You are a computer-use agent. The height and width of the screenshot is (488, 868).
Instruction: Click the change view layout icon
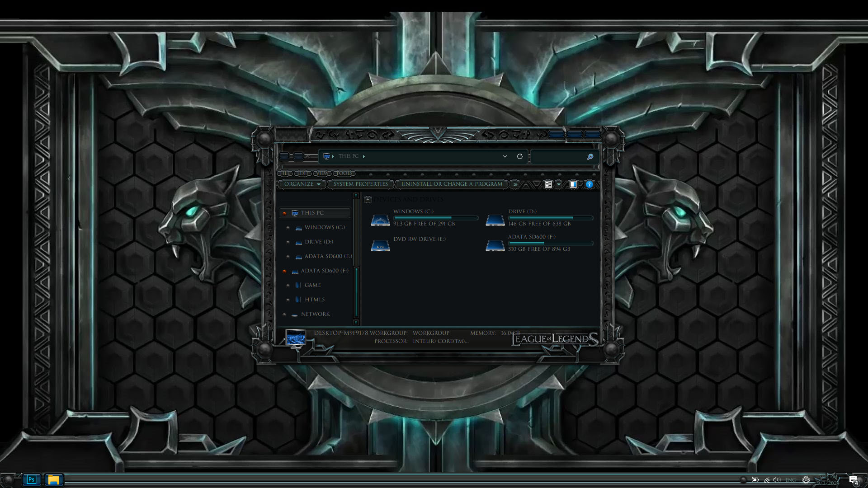548,184
